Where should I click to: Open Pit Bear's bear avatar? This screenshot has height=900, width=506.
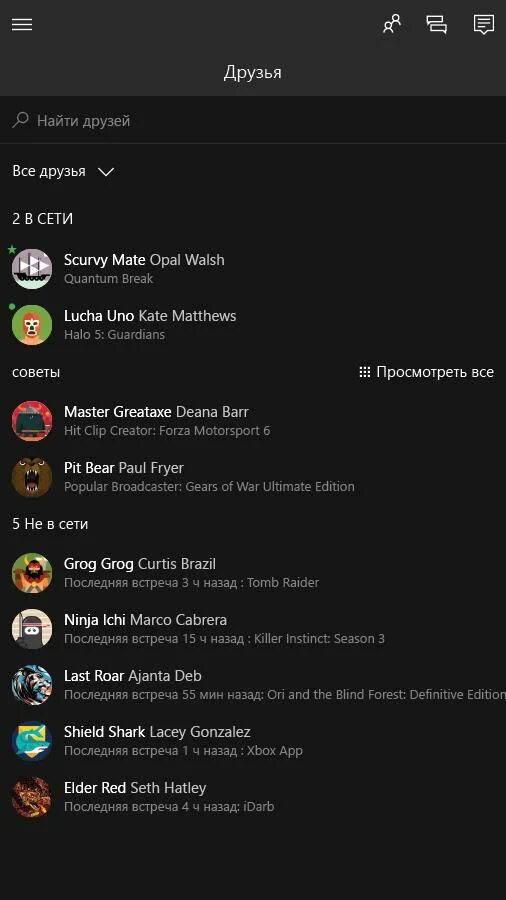pyautogui.click(x=32, y=477)
